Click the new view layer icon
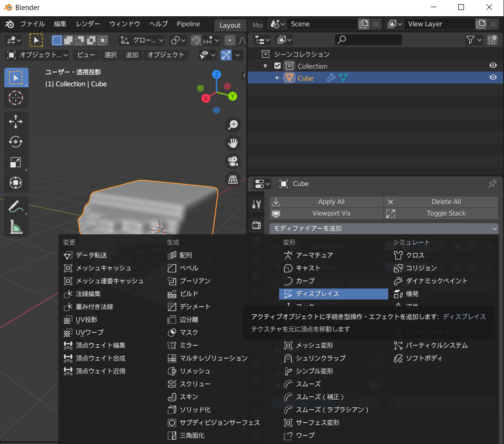The width and height of the screenshot is (504, 444). coord(481,24)
